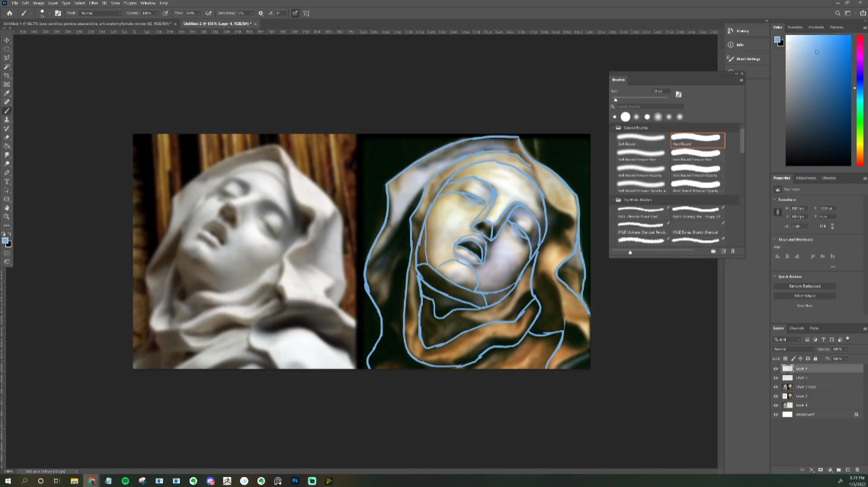
Task: Select the History Brush tool
Action: pyautogui.click(x=7, y=129)
